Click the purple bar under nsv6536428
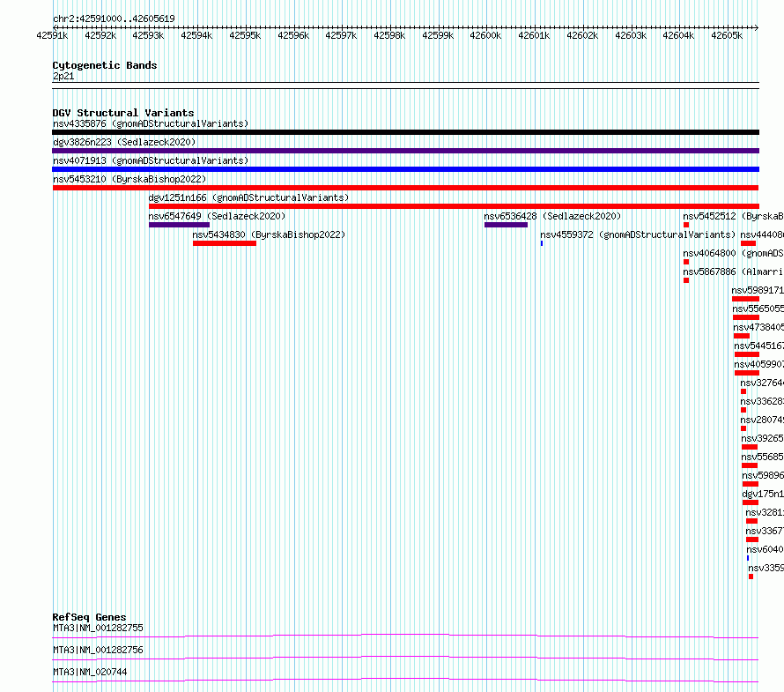Screen dimensions: 784x692 tap(506, 225)
